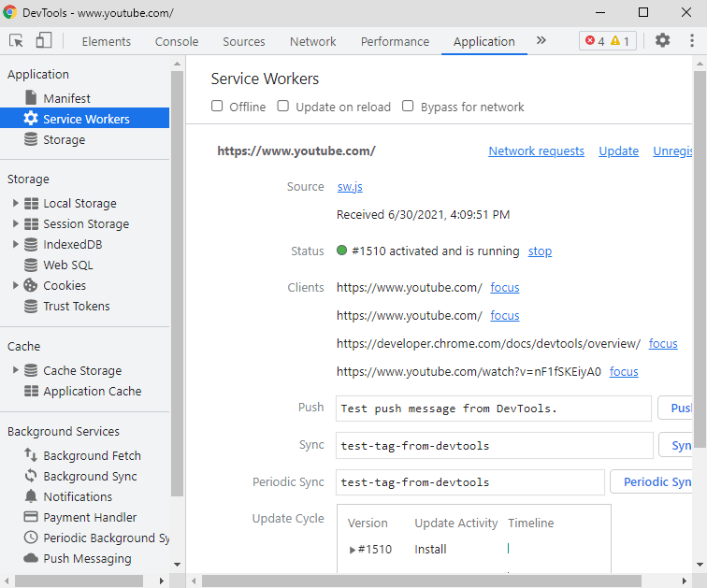Viewport: 707px width, 588px height.
Task: Select Trust Tokens in Storage
Action: (x=76, y=306)
